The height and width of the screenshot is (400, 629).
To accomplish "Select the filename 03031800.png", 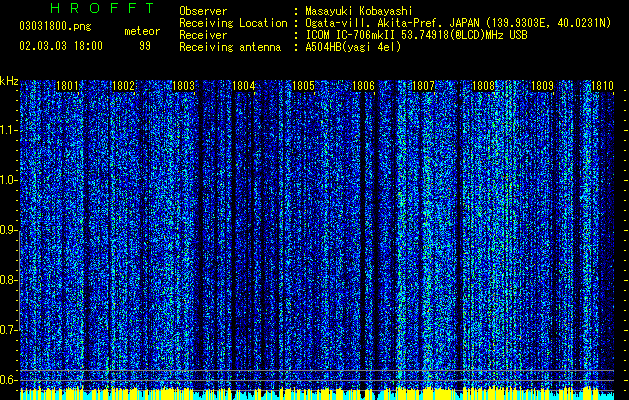I will [x=55, y=27].
